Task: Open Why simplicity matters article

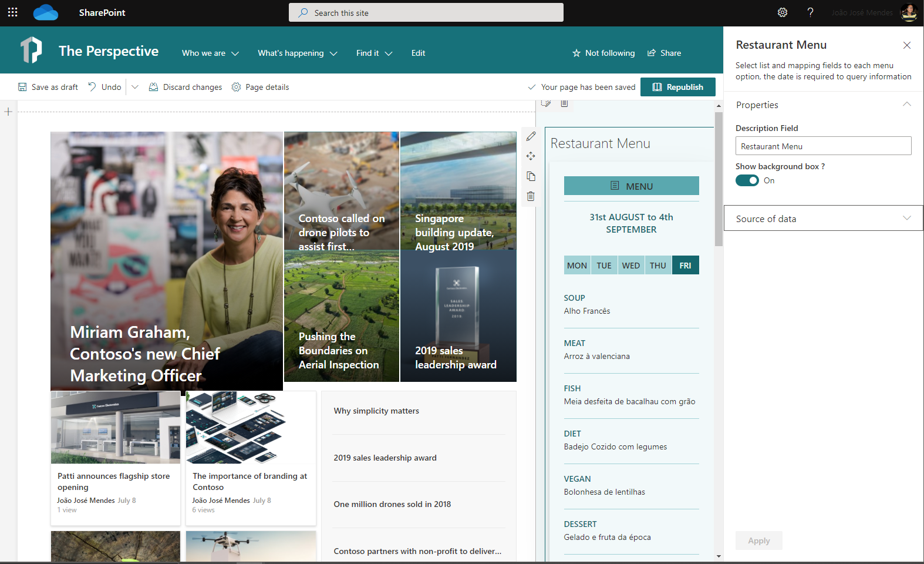Action: [x=376, y=411]
